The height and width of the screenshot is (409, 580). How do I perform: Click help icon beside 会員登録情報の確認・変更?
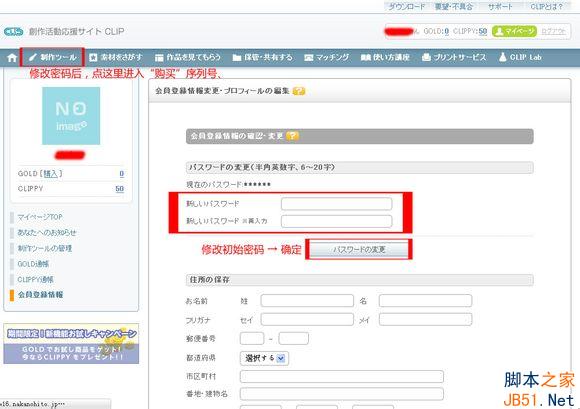292,136
